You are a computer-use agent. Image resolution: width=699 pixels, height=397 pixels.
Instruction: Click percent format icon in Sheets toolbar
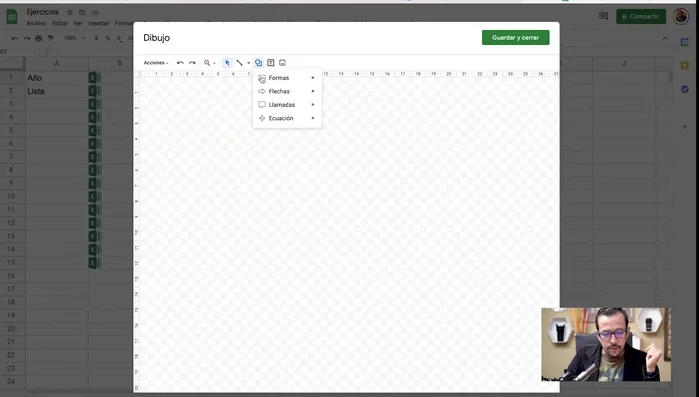(x=108, y=38)
